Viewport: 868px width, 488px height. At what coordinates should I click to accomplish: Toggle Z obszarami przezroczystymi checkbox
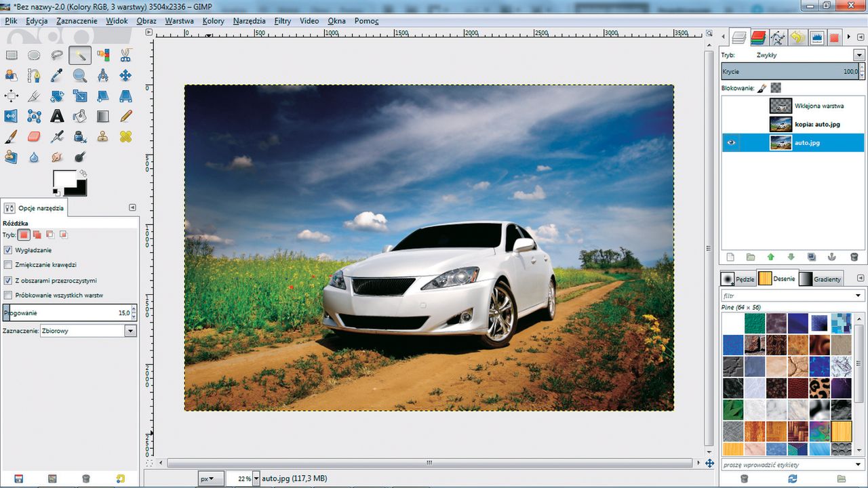(8, 280)
